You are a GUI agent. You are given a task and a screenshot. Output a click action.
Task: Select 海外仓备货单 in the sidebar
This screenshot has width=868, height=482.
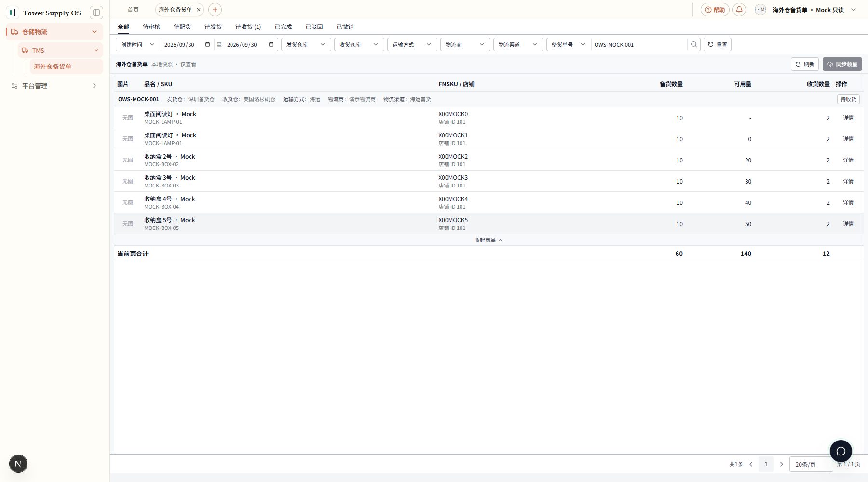tap(67, 67)
